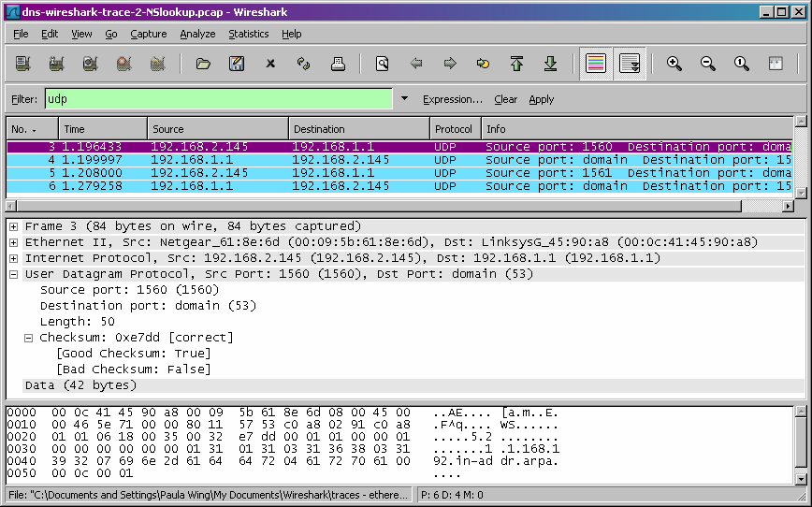This screenshot has height=507, width=812.
Task: Click the Expression... button
Action: pyautogui.click(x=453, y=99)
